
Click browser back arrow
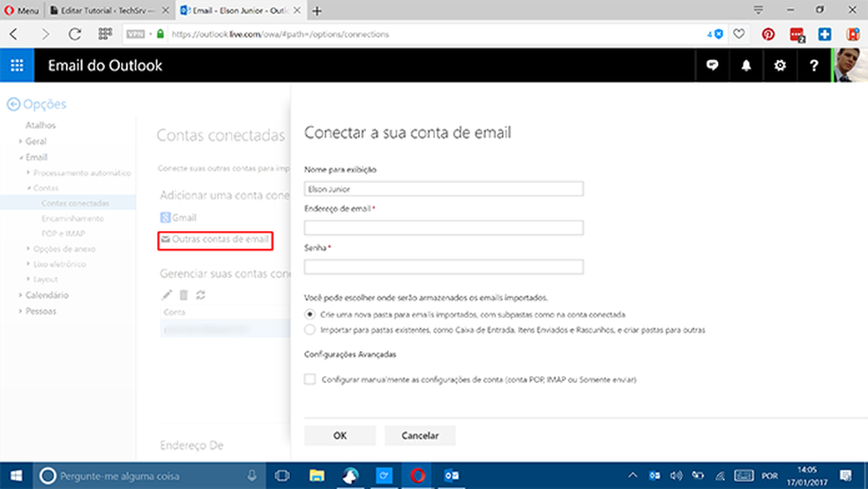14,34
